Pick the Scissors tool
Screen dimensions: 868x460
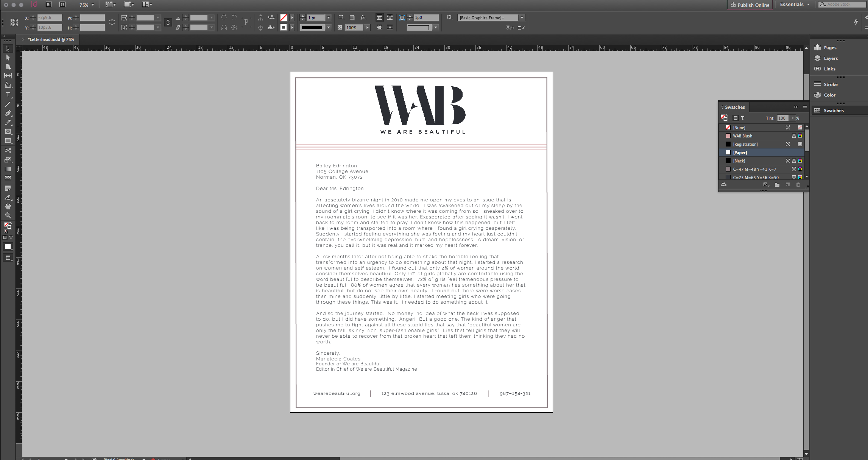coord(8,150)
